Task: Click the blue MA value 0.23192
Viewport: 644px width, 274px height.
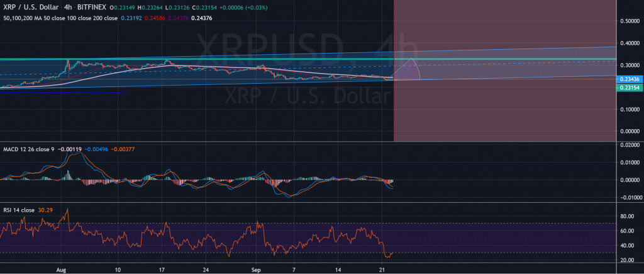Action: (x=131, y=18)
